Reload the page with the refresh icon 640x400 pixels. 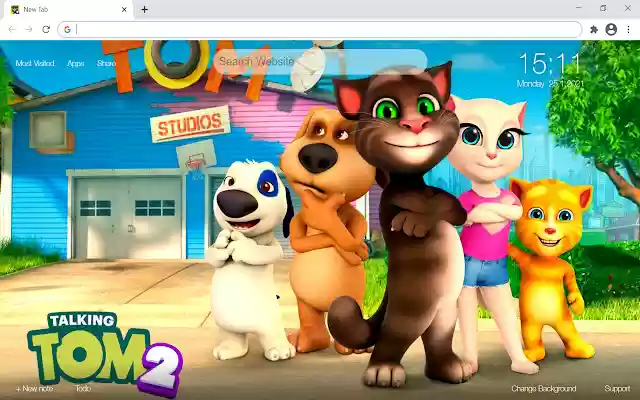pos(46,29)
